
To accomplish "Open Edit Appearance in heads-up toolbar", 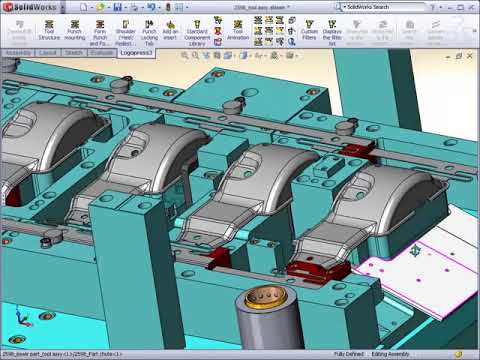I will [x=274, y=56].
